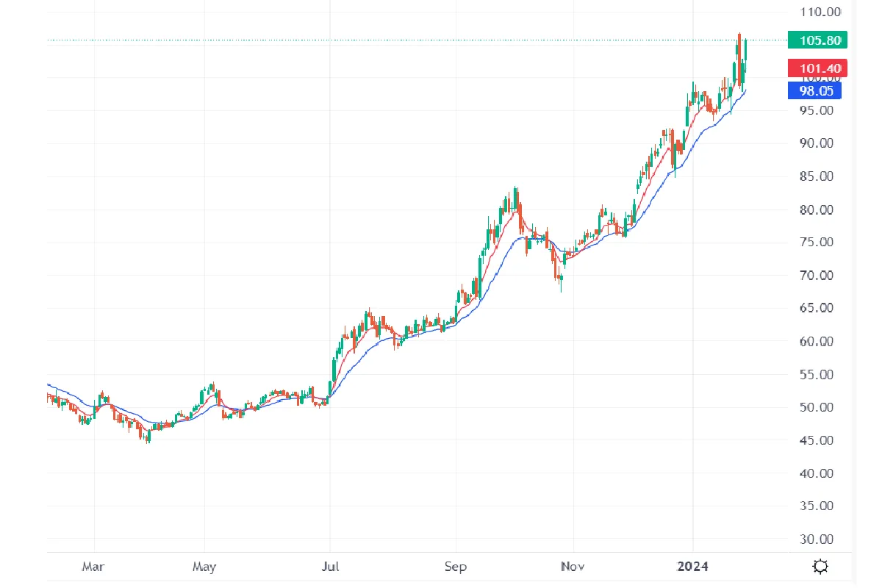Click the Nov time axis label
The image size is (882, 588).
pyautogui.click(x=572, y=567)
